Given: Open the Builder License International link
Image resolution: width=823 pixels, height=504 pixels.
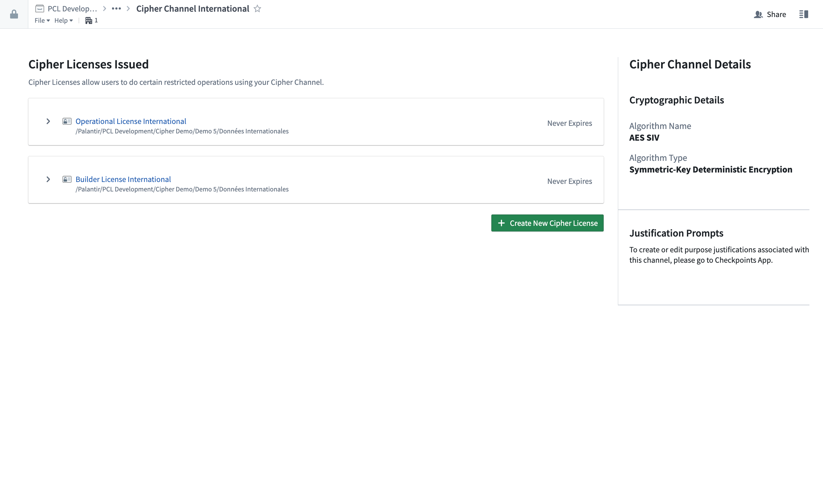Looking at the screenshot, I should tap(123, 179).
